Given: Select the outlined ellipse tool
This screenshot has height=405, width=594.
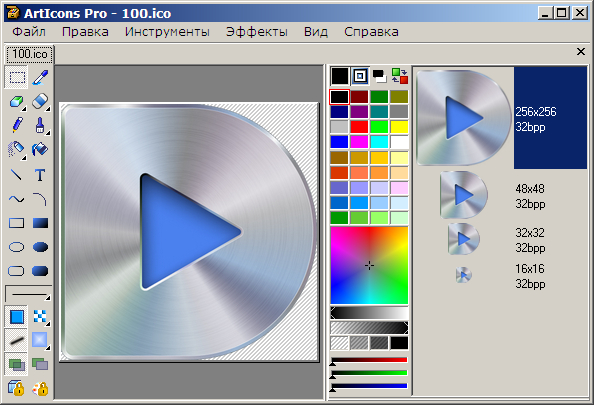Looking at the screenshot, I should 16,247.
